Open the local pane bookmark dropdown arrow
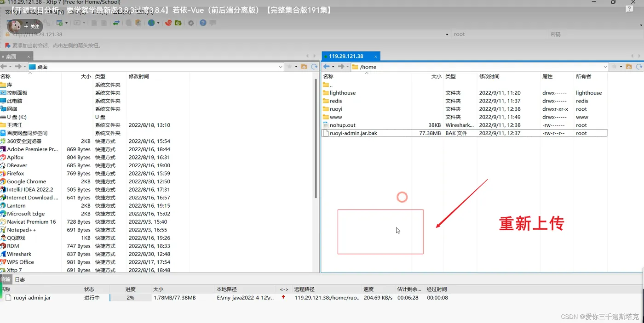The width and height of the screenshot is (644, 323). click(296, 67)
